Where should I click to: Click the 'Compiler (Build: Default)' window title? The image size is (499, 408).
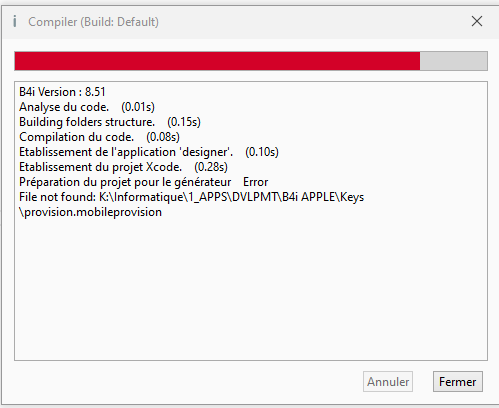coord(93,22)
